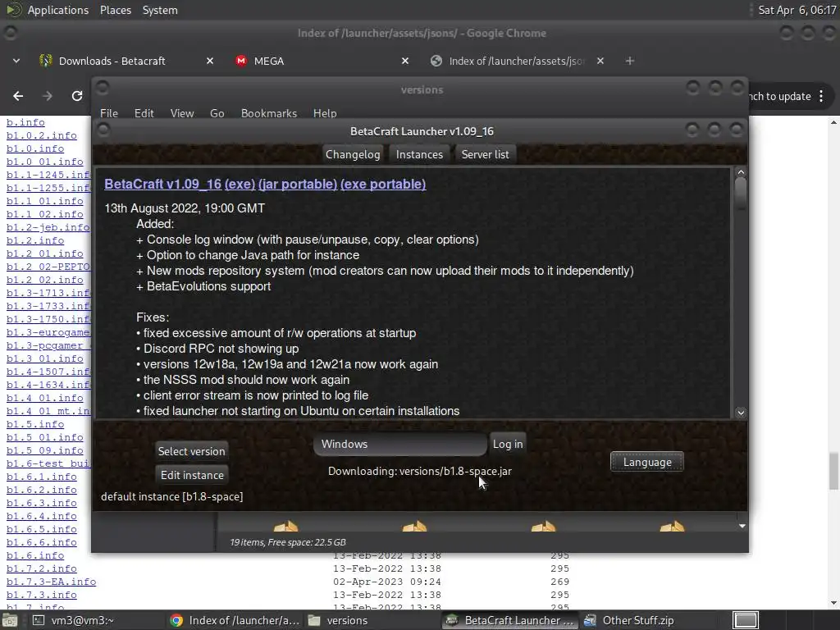Open the Bookmarks menu in the versions window
Screen dimensions: 840x630
269,113
